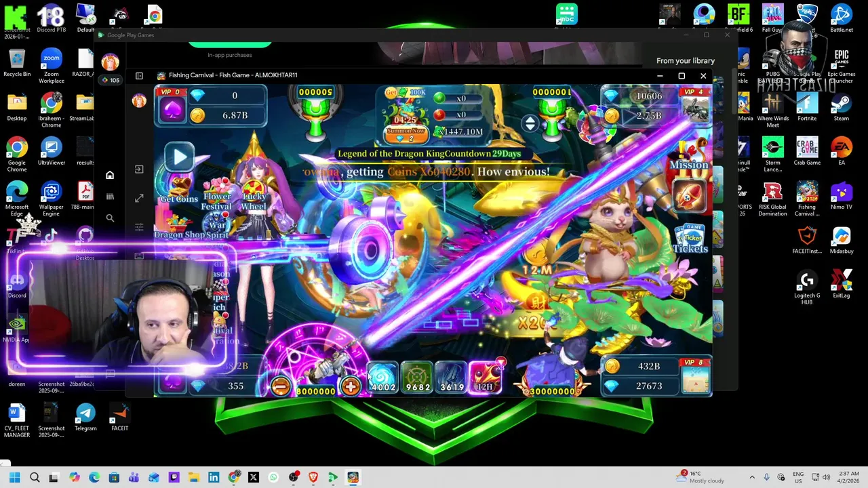
Task: Open the Logitech G HUB shortcut
Action: click(x=807, y=287)
